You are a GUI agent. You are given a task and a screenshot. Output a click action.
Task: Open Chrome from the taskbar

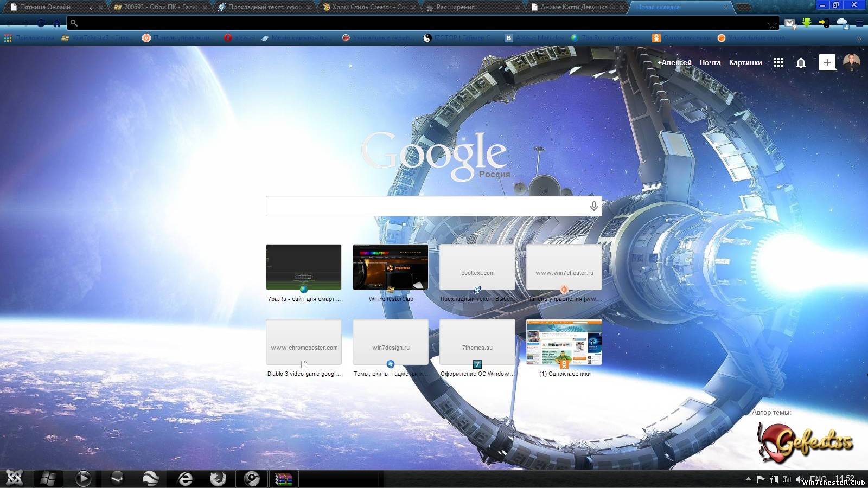tap(252, 478)
